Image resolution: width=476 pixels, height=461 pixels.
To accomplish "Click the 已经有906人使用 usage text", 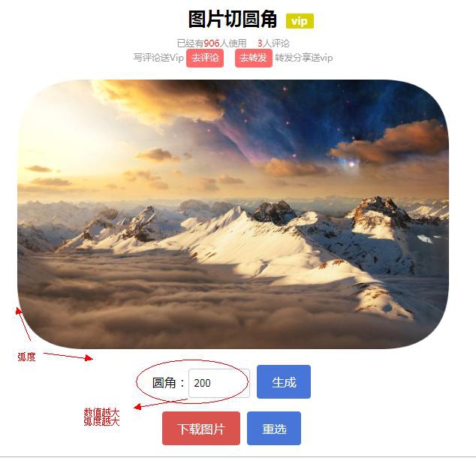I will point(212,44).
